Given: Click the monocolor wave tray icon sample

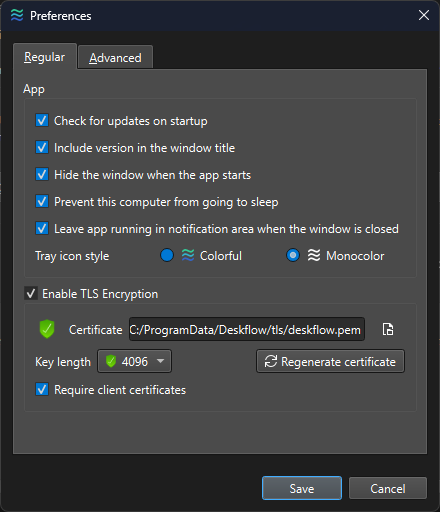Looking at the screenshot, I should coord(314,256).
